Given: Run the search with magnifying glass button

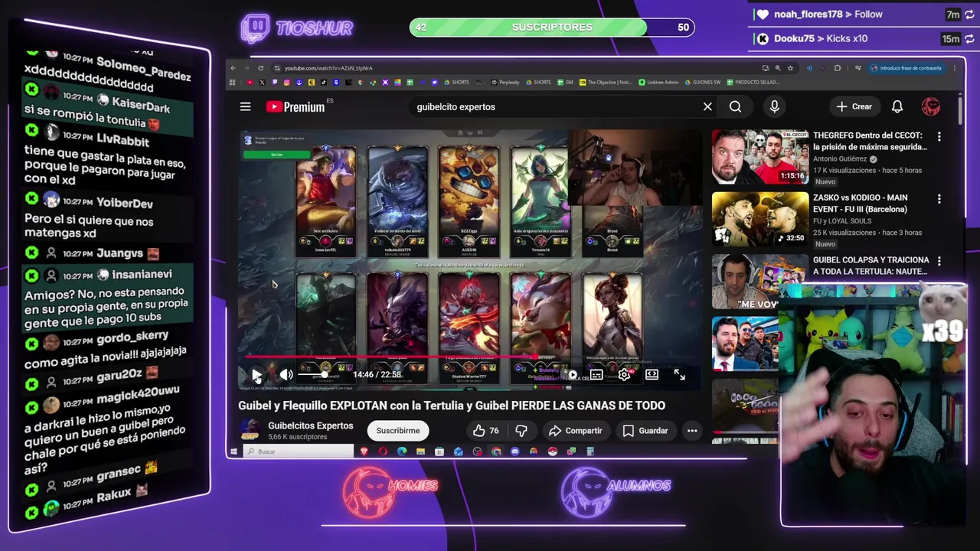Looking at the screenshot, I should point(735,107).
